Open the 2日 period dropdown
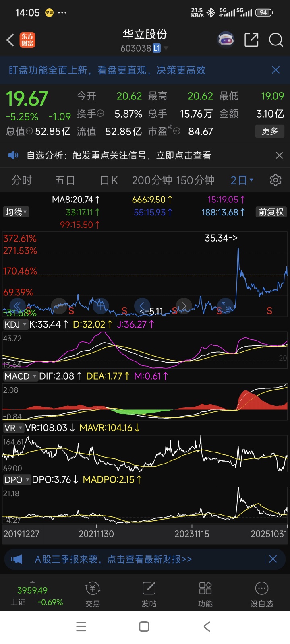 click(x=242, y=180)
